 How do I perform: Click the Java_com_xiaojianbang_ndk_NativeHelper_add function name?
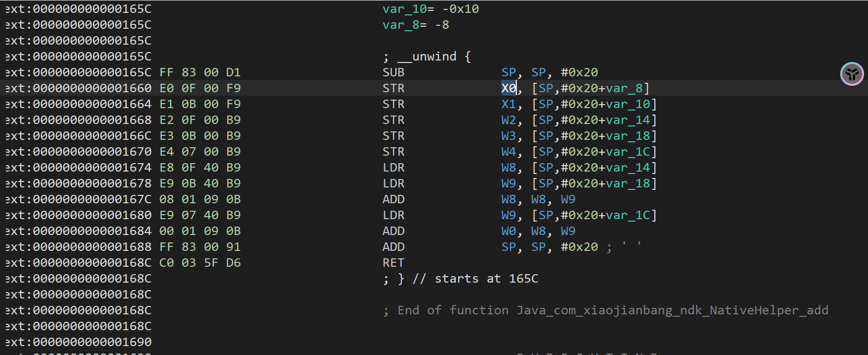point(672,310)
